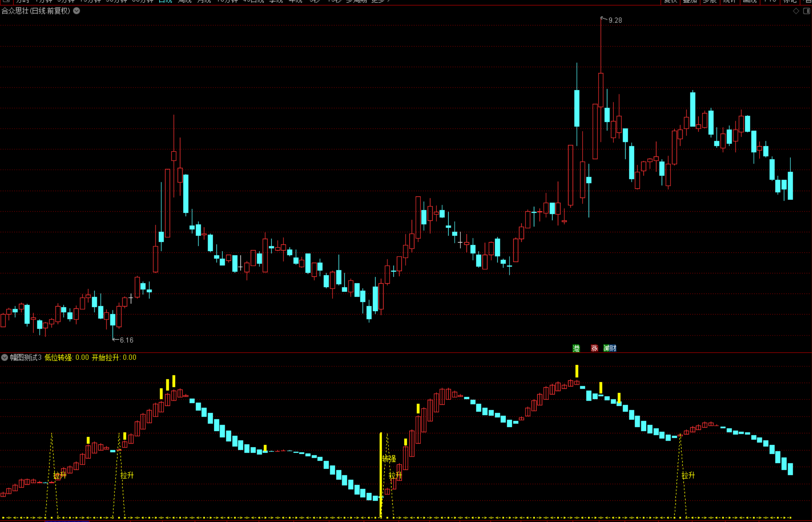Click the red 涨 event marker
812x522 pixels.
coord(594,348)
